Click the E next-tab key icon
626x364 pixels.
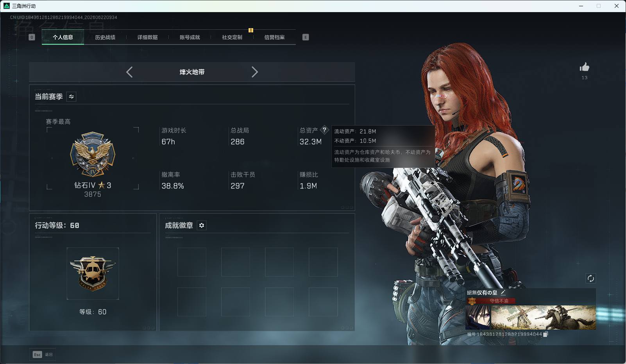pos(306,37)
